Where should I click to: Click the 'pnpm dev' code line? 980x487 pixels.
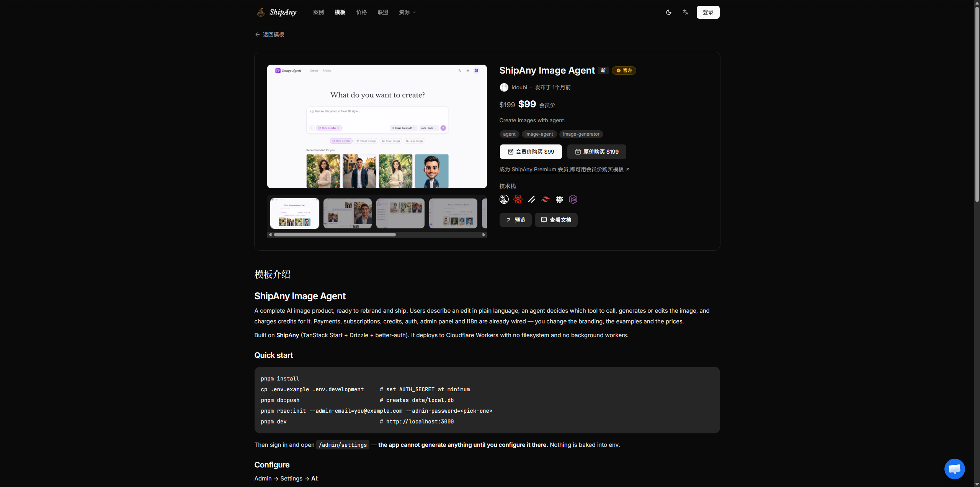coord(274,421)
